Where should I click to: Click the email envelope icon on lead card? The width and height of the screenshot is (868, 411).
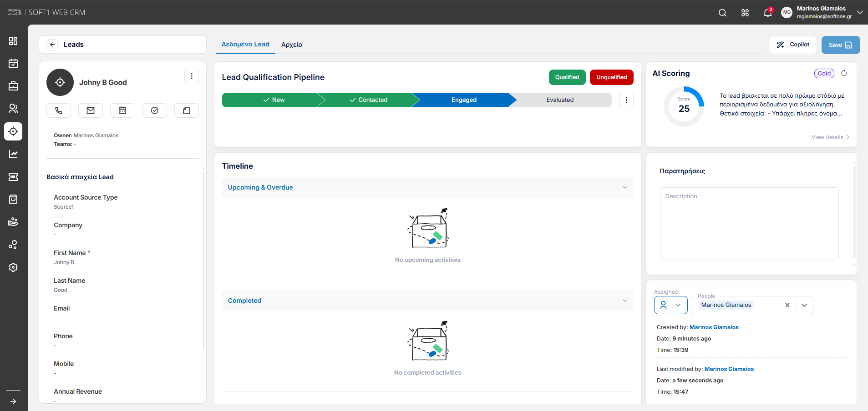coord(91,110)
